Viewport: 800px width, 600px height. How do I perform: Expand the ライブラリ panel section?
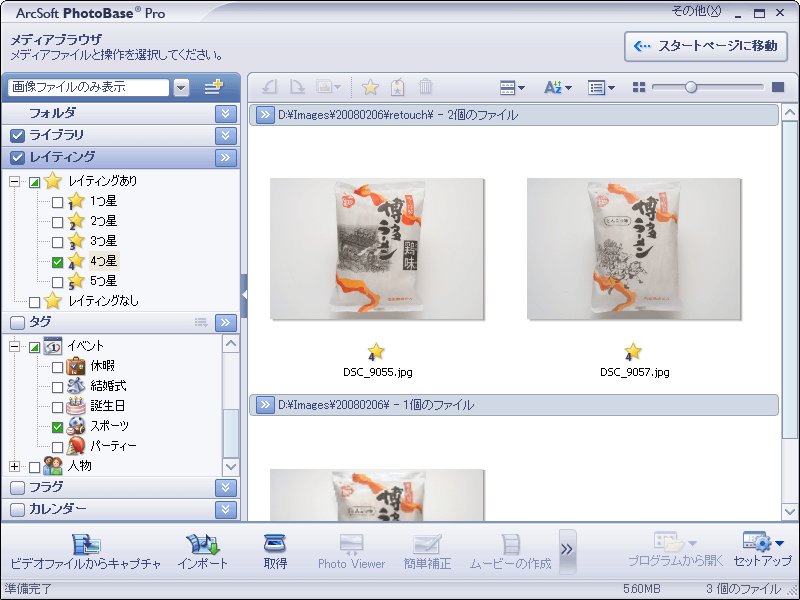(x=226, y=136)
